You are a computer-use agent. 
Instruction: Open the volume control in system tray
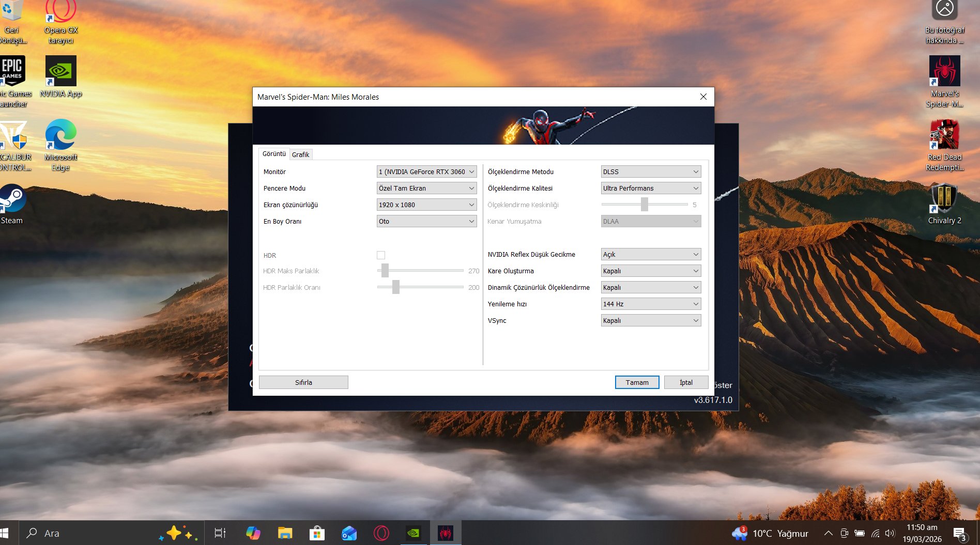[x=890, y=533]
